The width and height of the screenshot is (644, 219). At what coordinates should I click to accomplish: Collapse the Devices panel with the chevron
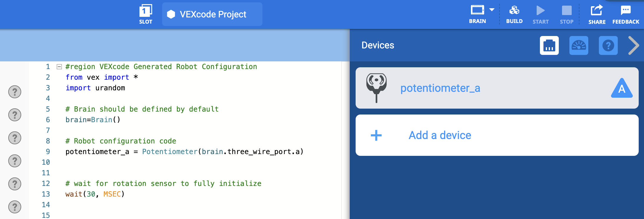[x=633, y=45]
